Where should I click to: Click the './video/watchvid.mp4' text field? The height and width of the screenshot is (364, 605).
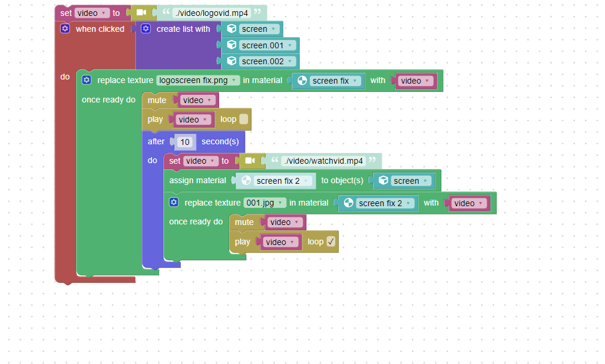click(323, 161)
